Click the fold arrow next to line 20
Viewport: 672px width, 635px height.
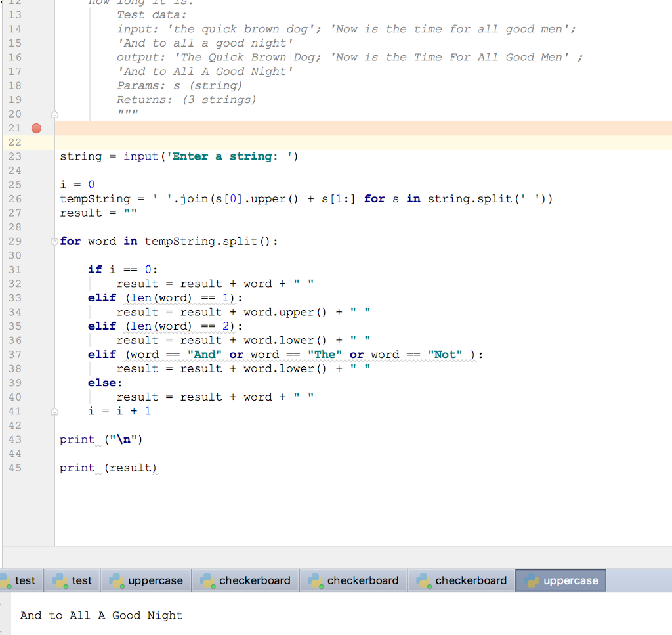[55, 114]
